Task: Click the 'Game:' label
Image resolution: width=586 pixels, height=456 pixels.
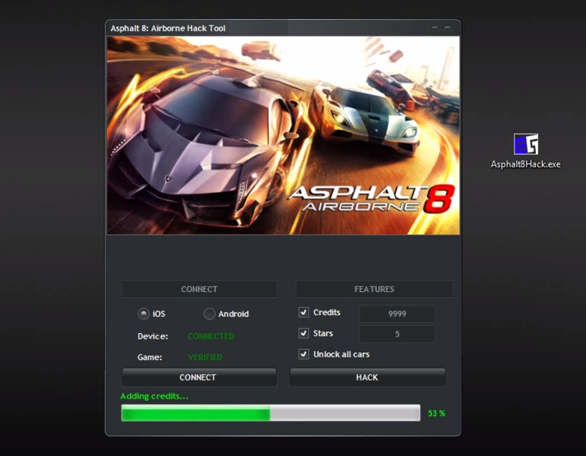Action: [x=150, y=357]
